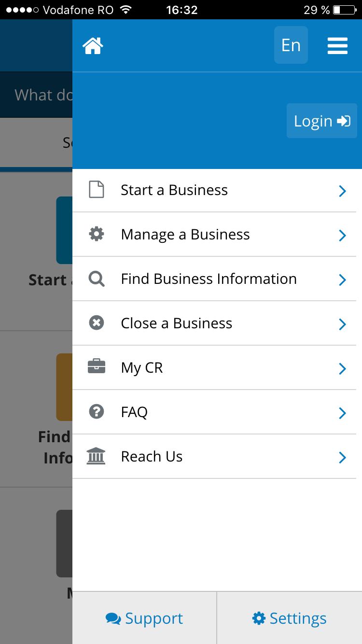Open the Close a Business menu item
Screen dimensions: 362x644
pos(176,323)
